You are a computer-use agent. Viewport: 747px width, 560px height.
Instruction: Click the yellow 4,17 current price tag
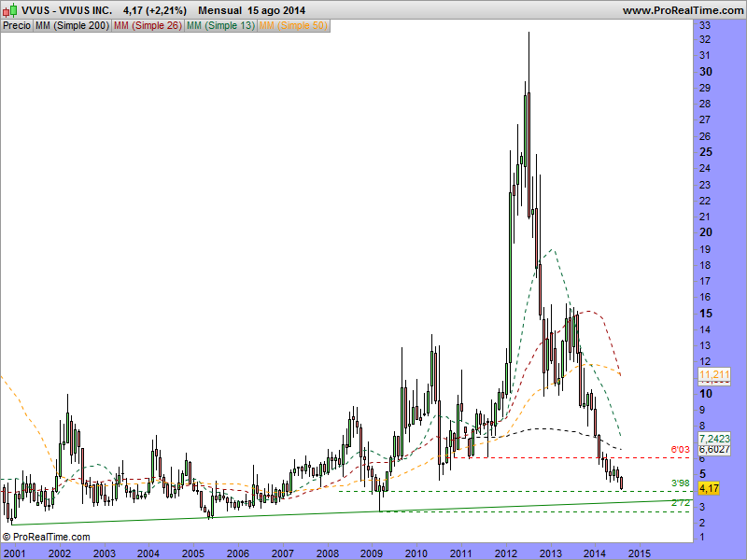click(709, 488)
